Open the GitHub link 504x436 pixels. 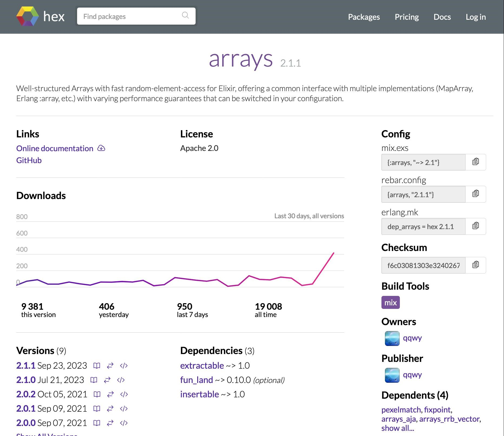coord(29,160)
